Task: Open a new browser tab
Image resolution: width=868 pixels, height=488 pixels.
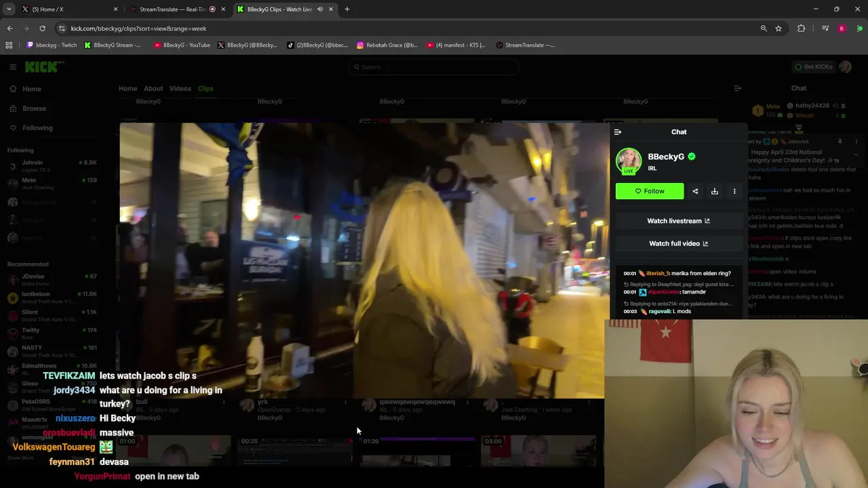Action: tap(347, 9)
